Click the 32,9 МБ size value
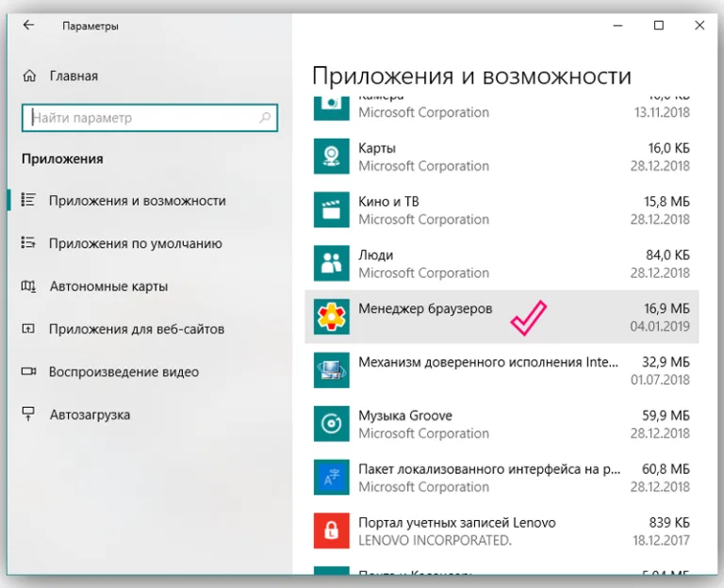The image size is (724, 588). (x=666, y=362)
